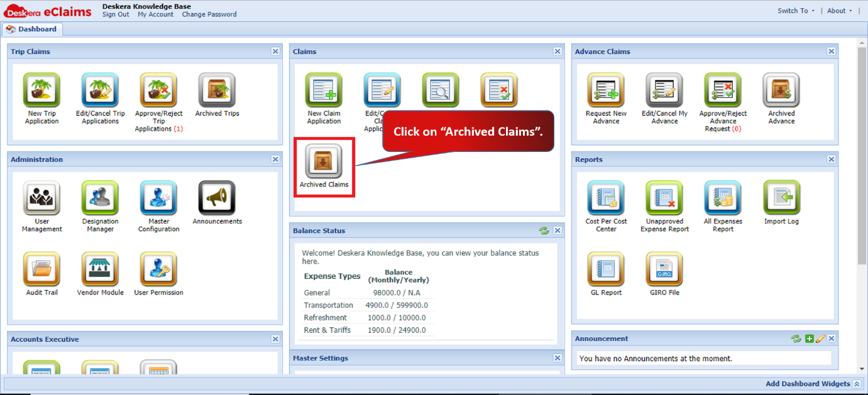This screenshot has height=395, width=868.
Task: Open the Announcements megaphone icon
Action: point(217,198)
